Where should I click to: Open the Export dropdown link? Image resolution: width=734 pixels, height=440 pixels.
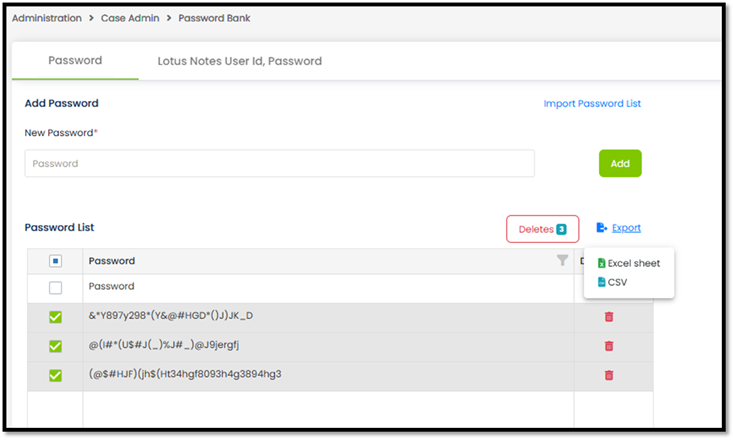626,228
